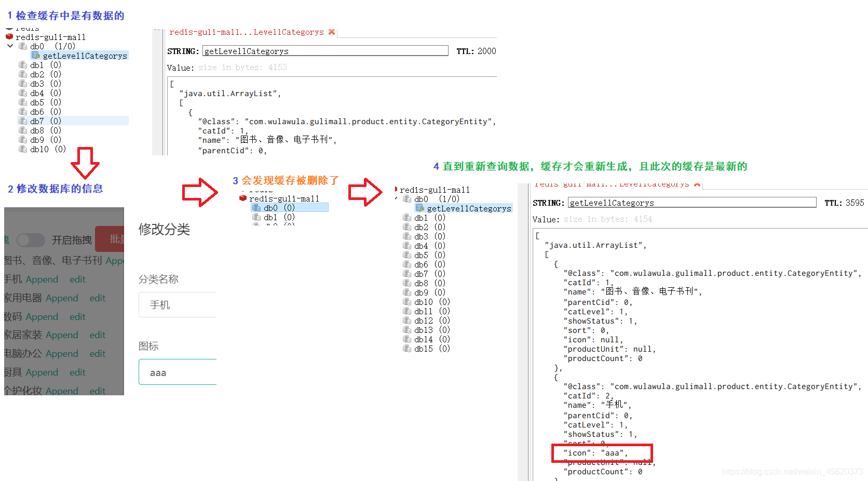Screen dimensions: 868x481
Task: Click the db5 icon in the tree ending at db10
Action: click(23, 102)
